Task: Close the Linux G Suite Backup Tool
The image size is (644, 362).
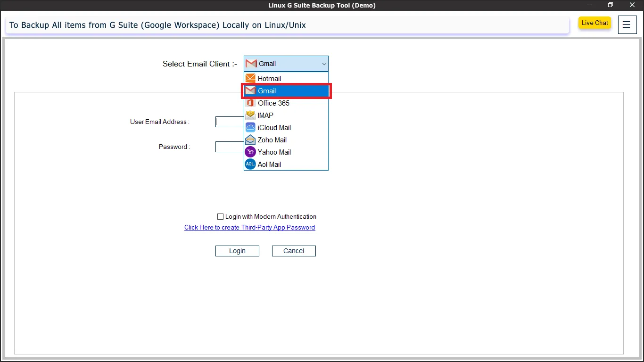Action: 632,5
